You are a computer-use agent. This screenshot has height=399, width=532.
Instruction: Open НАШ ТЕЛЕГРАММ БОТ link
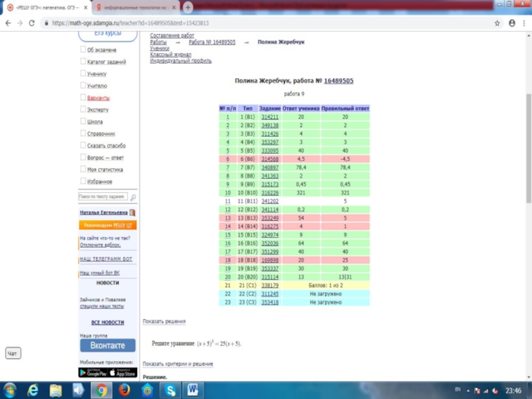tap(106, 259)
